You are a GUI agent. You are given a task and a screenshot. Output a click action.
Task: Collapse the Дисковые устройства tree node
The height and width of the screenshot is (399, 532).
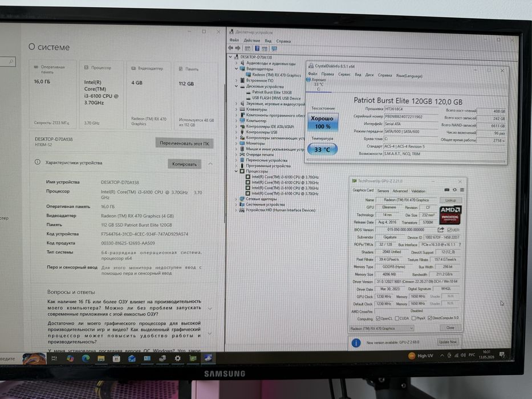pyautogui.click(x=237, y=86)
